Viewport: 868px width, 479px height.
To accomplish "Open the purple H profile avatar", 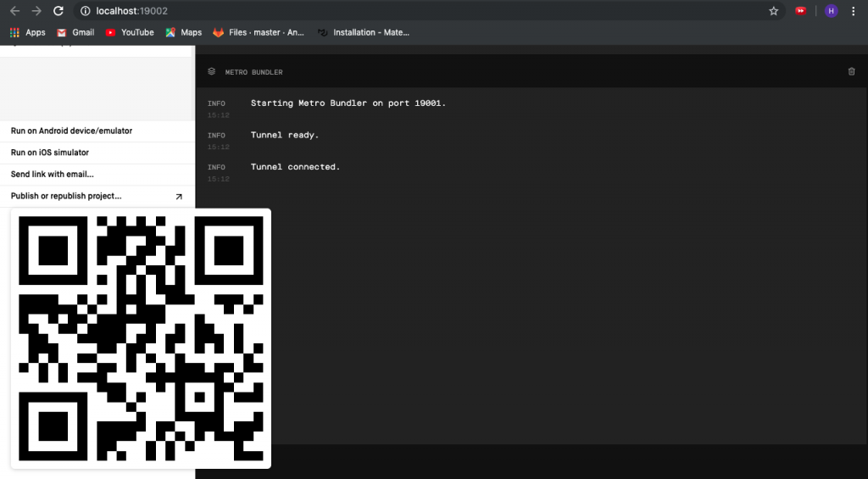I will (x=831, y=11).
